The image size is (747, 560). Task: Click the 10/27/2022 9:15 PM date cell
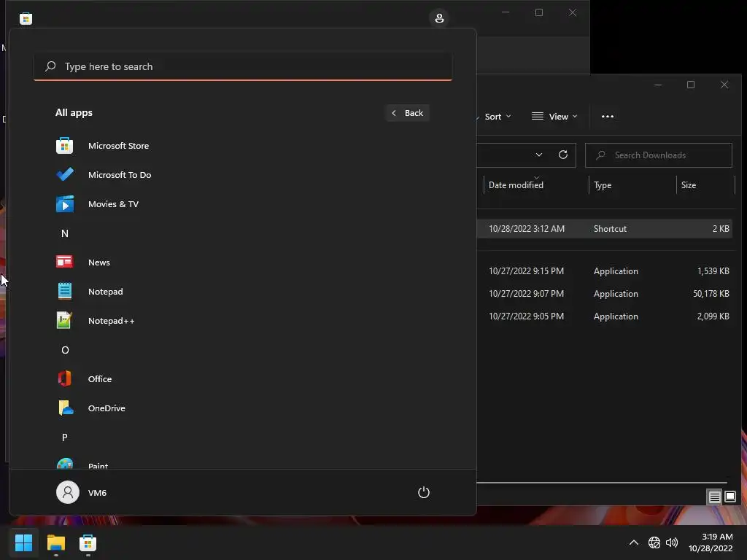coord(527,271)
